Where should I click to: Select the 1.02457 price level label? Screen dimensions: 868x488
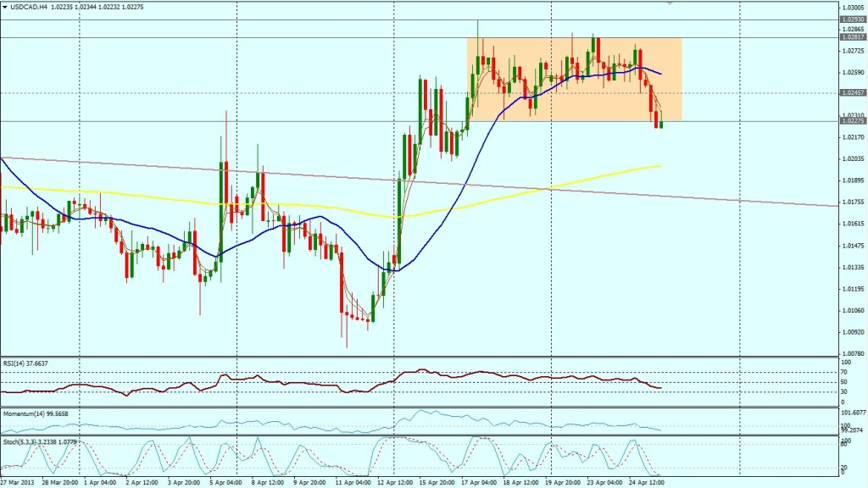click(852, 92)
